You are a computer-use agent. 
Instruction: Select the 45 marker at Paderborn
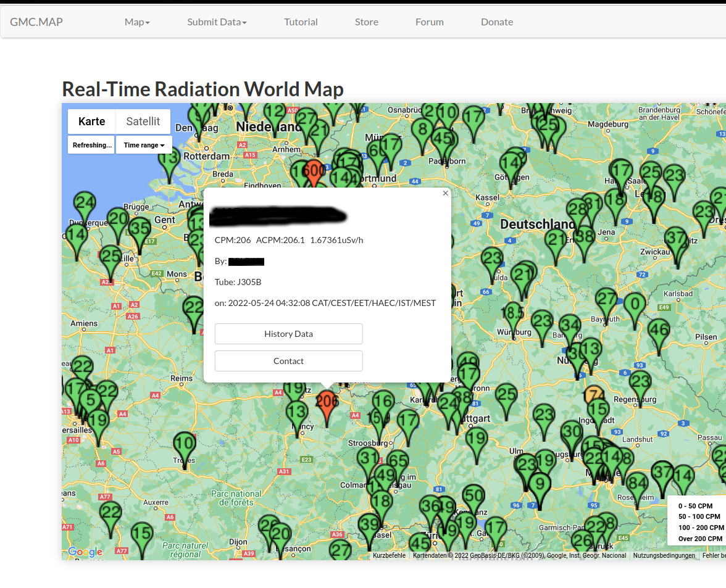[x=443, y=140]
